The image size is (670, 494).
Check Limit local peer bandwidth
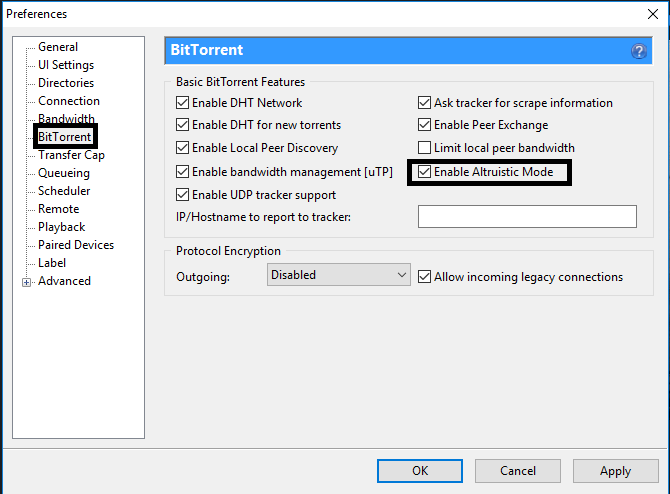(x=424, y=148)
